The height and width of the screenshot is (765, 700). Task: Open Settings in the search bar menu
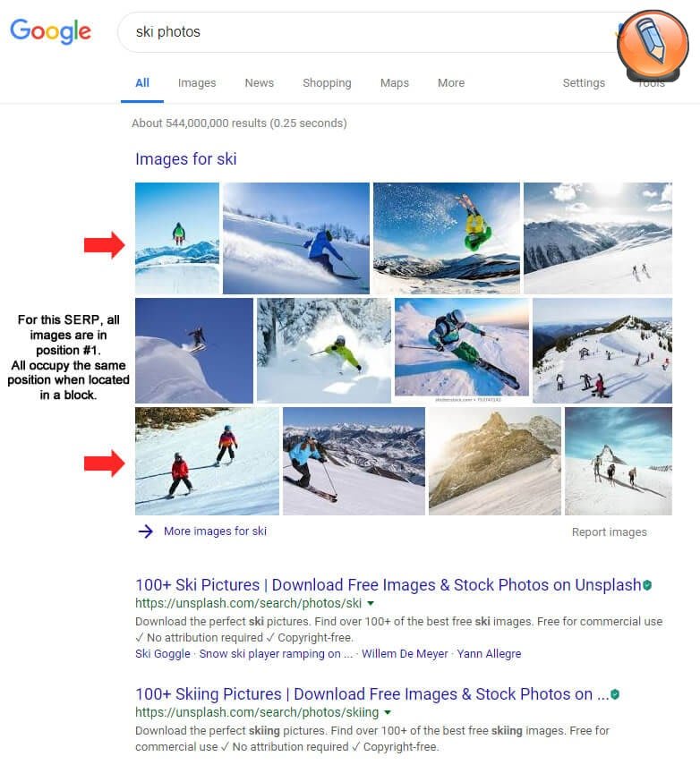point(584,83)
